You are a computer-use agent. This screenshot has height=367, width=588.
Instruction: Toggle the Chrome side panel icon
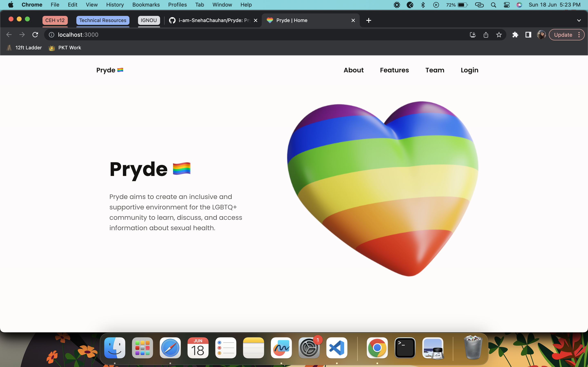click(528, 35)
